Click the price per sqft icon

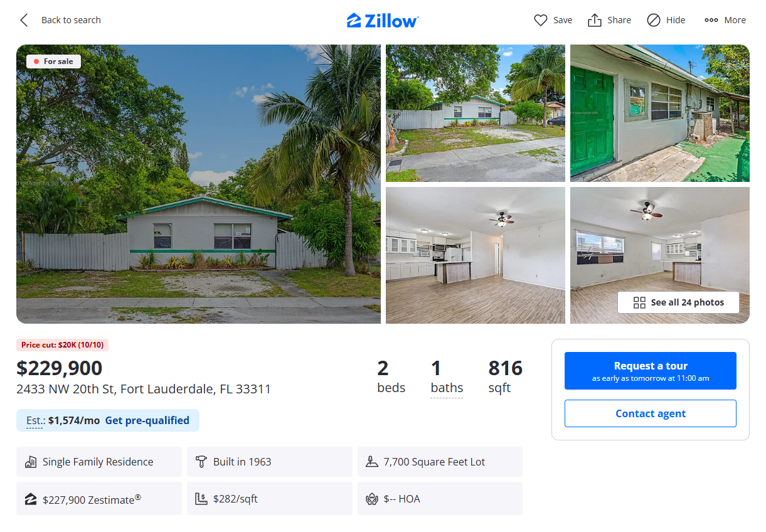coord(201,499)
